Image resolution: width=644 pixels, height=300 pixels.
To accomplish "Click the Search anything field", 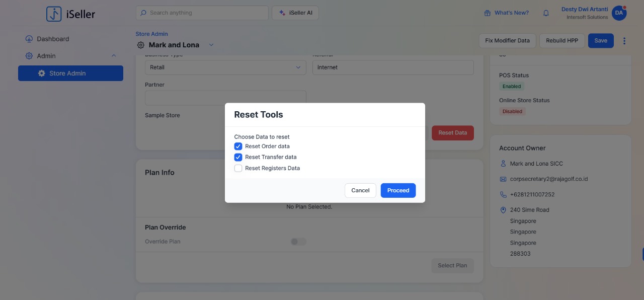I will (202, 13).
